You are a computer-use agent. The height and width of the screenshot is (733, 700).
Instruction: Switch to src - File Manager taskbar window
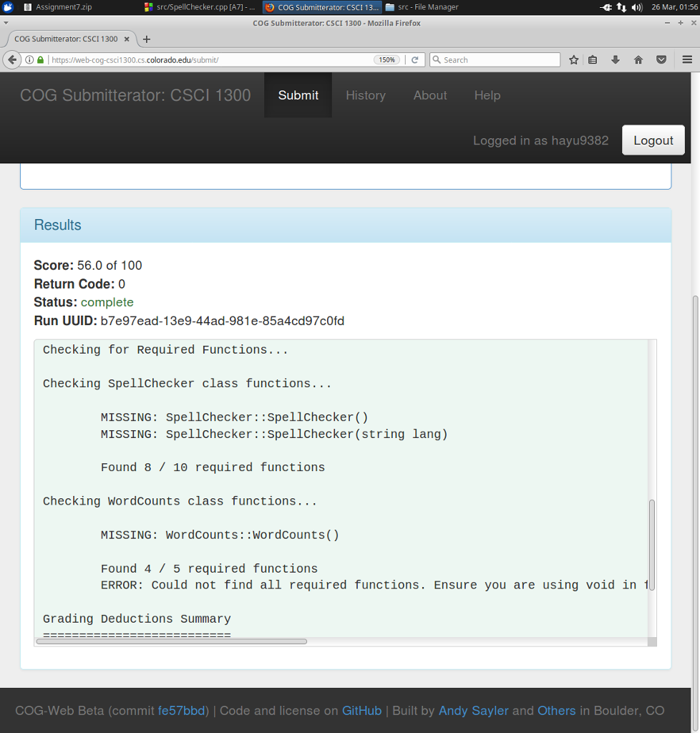pos(422,7)
